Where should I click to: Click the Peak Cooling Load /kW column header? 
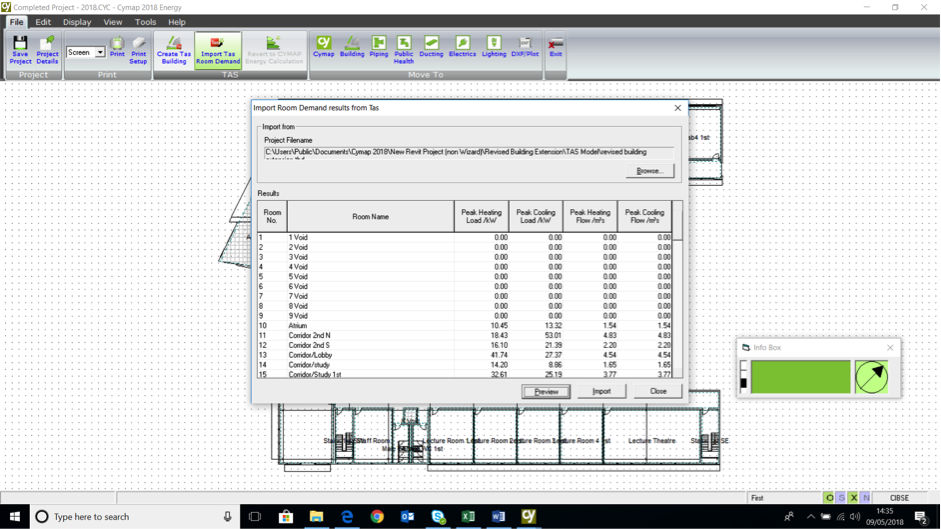pyautogui.click(x=536, y=217)
